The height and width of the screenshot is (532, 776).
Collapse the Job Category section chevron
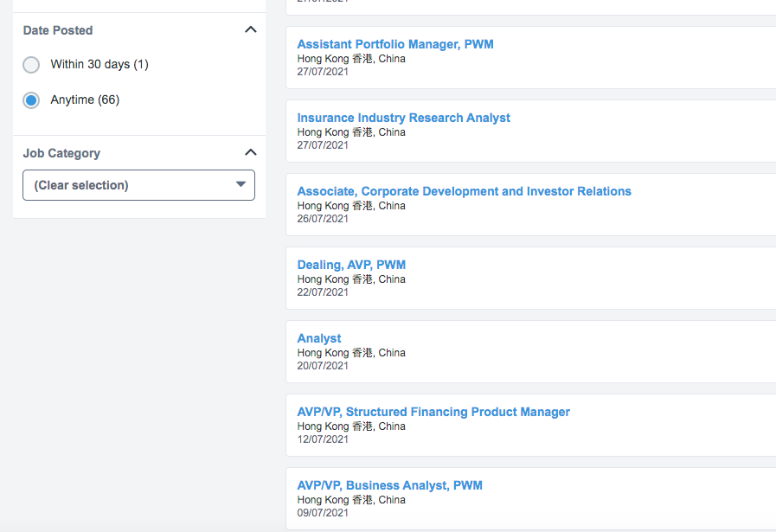click(x=251, y=153)
